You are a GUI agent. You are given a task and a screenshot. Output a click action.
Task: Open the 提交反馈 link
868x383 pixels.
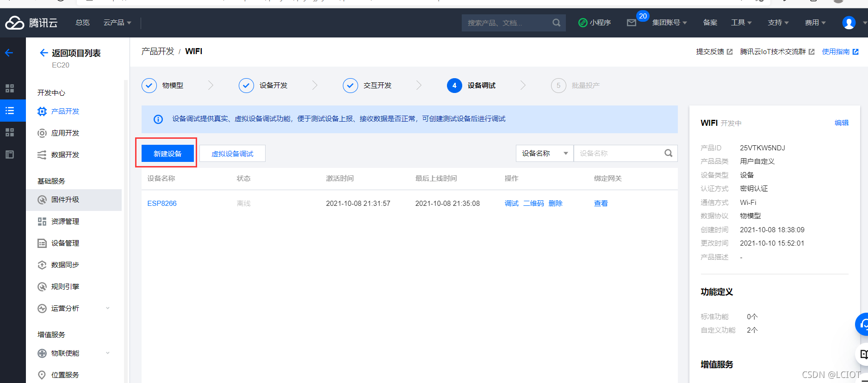714,52
